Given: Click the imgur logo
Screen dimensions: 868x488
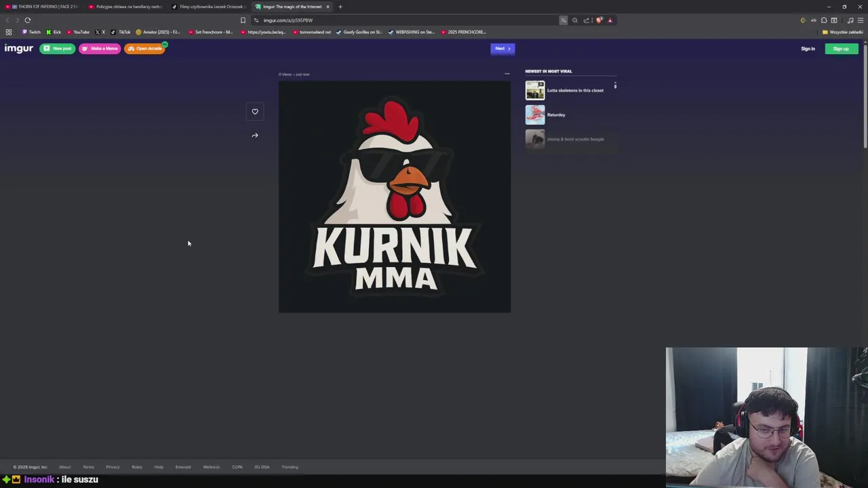Looking at the screenshot, I should [x=18, y=48].
